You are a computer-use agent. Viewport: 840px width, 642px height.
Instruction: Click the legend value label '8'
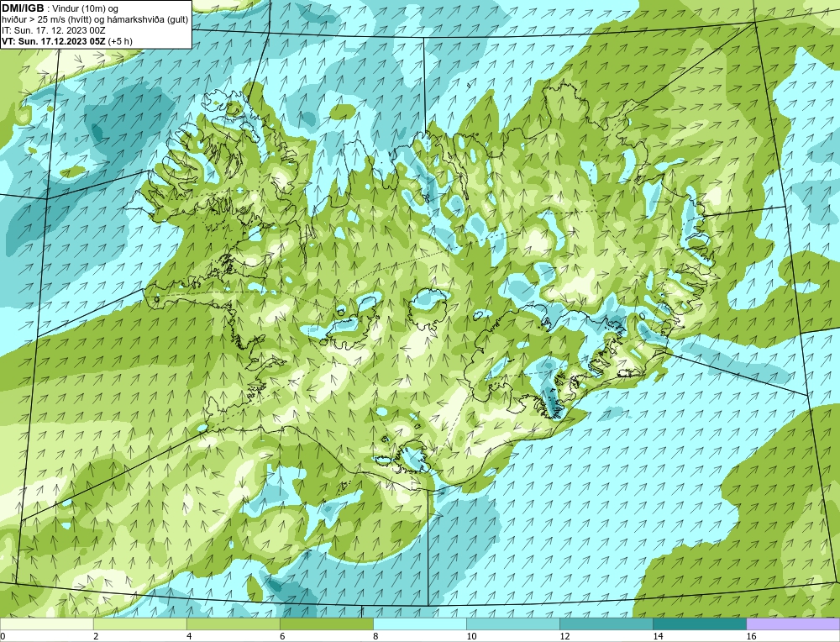click(375, 636)
